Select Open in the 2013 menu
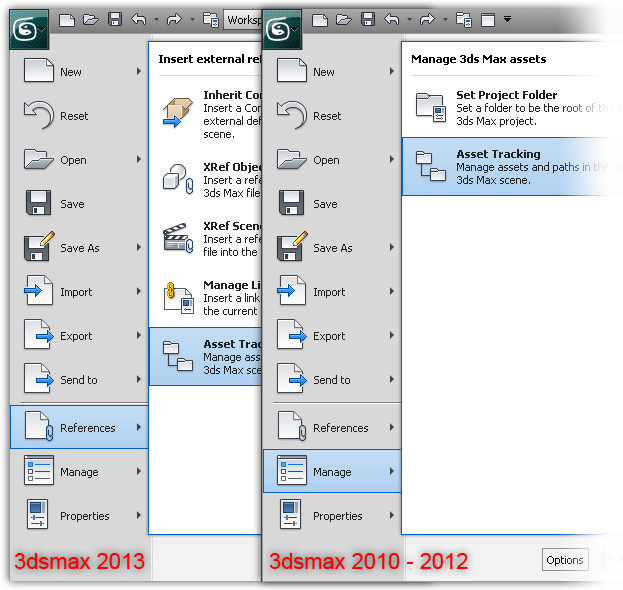Screen dimensions: 623x590 [79, 160]
